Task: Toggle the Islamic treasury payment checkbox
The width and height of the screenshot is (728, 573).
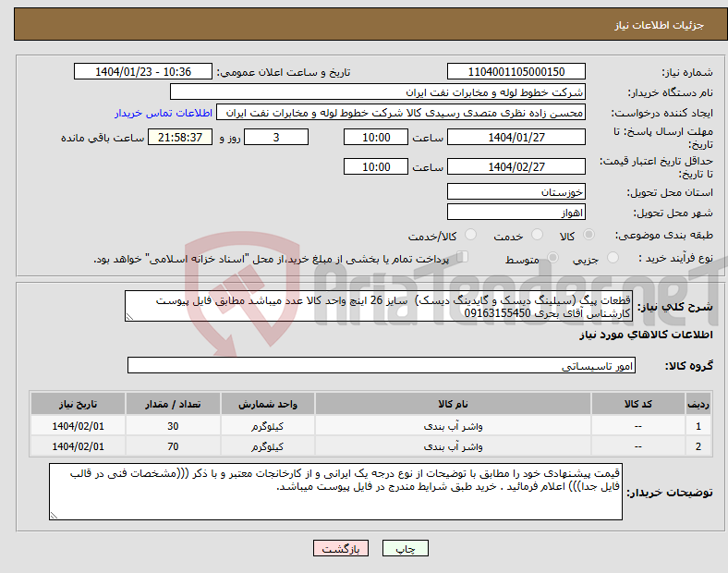Action: 463,257
